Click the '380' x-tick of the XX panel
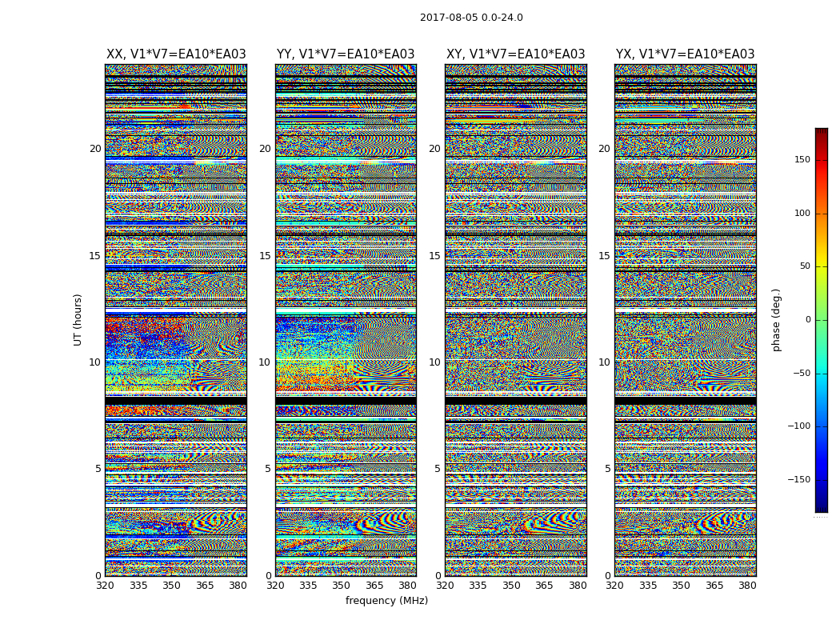This screenshot has width=840, height=640. tap(238, 586)
